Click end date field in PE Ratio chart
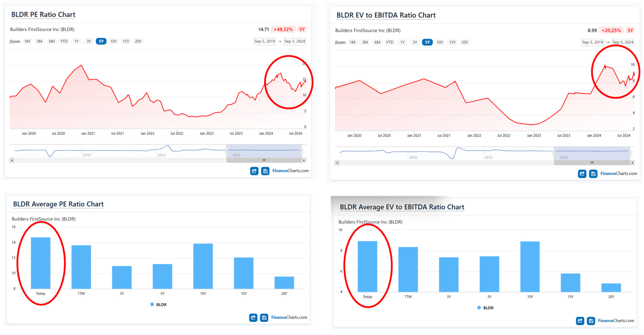This screenshot has width=644, height=335. pyautogui.click(x=295, y=41)
